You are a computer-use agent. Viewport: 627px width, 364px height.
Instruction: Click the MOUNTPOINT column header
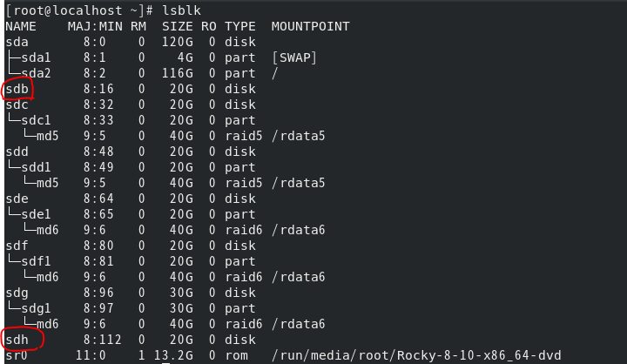pos(311,26)
